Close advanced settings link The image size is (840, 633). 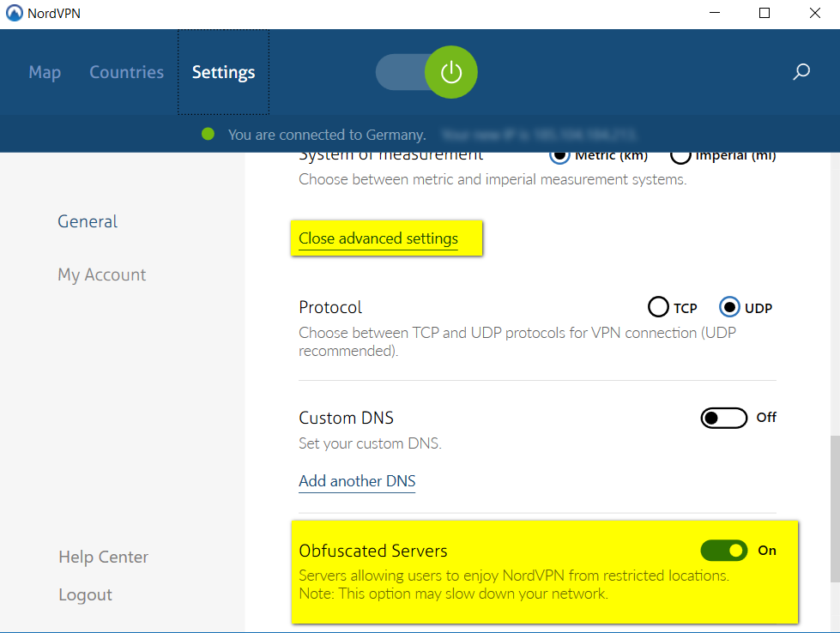(x=378, y=238)
